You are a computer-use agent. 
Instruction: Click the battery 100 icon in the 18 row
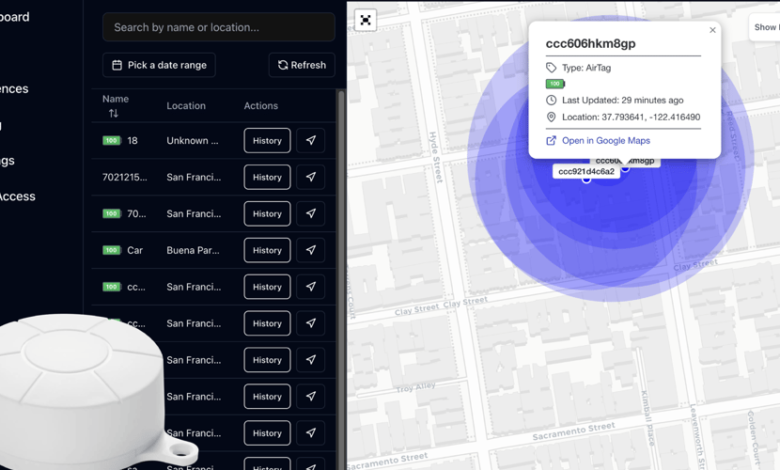[x=111, y=141]
